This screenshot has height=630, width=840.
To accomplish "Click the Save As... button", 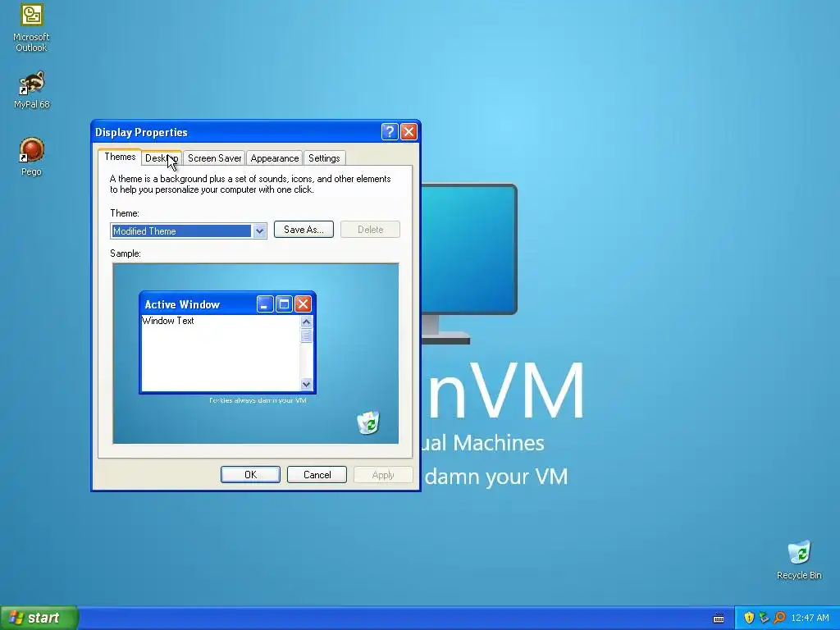I will click(304, 230).
